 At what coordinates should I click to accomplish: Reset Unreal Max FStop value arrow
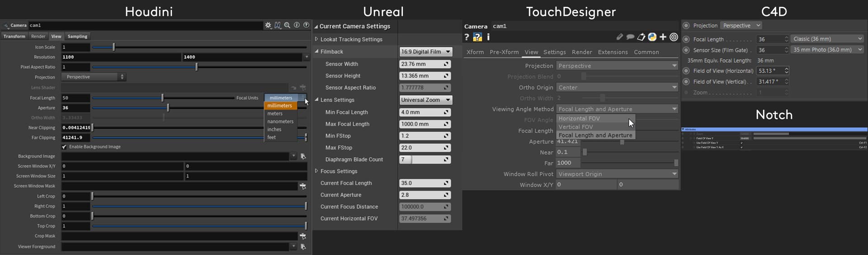point(446,148)
